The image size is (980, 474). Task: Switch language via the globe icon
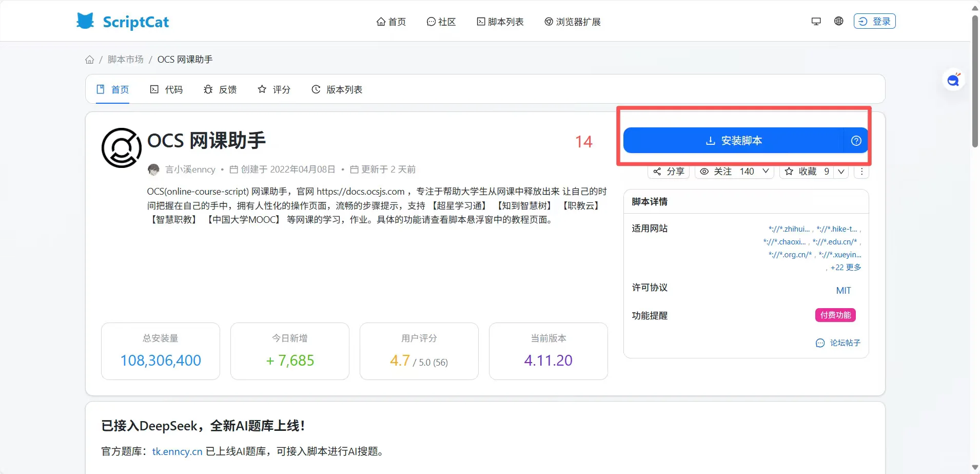(x=838, y=21)
